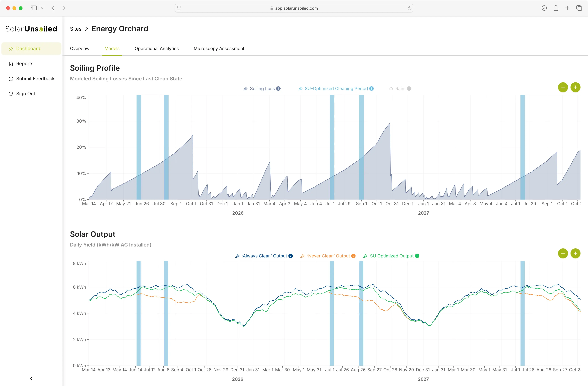Click the SU Optimized Output info icon

click(x=417, y=256)
